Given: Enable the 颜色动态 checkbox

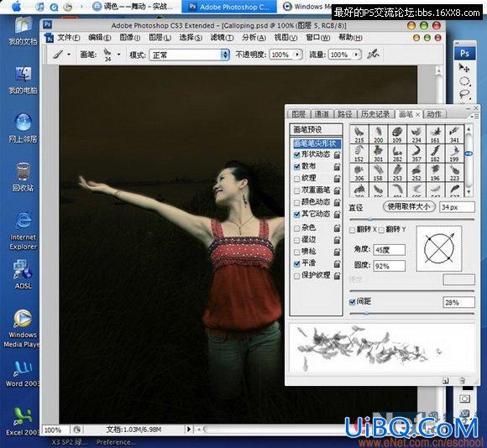Looking at the screenshot, I should coord(296,202).
